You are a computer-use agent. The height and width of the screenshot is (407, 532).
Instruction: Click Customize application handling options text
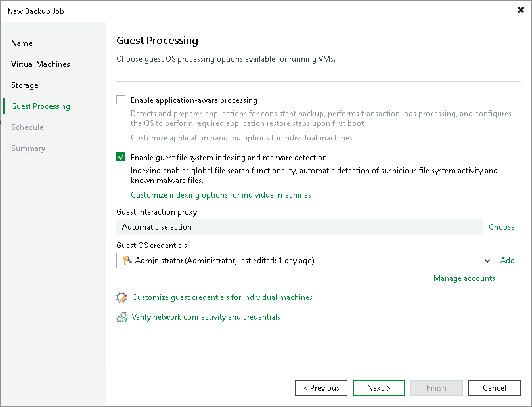click(242, 138)
